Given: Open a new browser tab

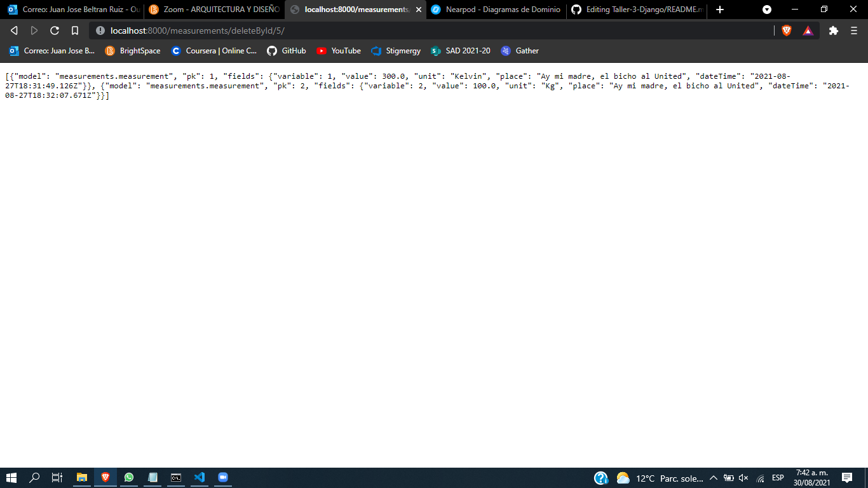Looking at the screenshot, I should (720, 10).
